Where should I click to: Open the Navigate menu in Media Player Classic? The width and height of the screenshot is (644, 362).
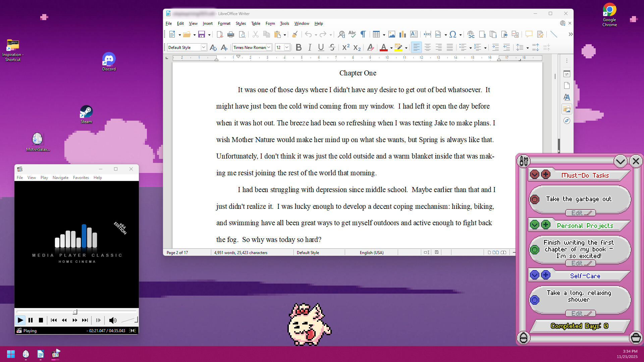point(60,178)
